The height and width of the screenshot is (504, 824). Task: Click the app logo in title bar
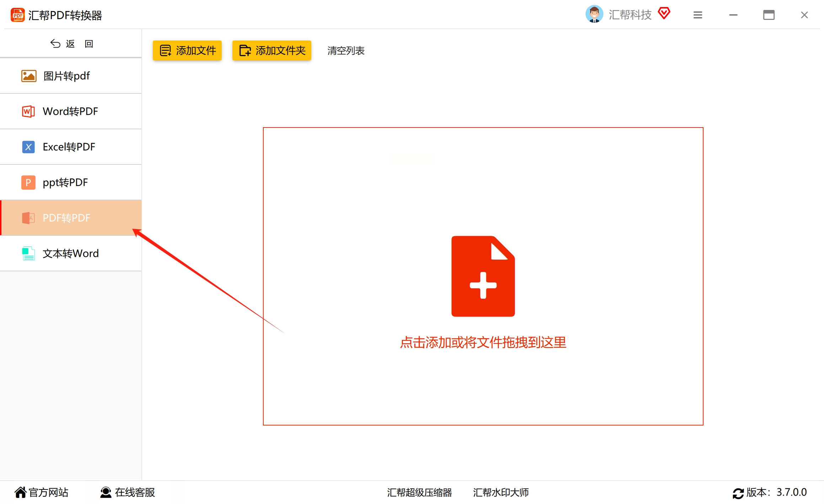[x=17, y=15]
